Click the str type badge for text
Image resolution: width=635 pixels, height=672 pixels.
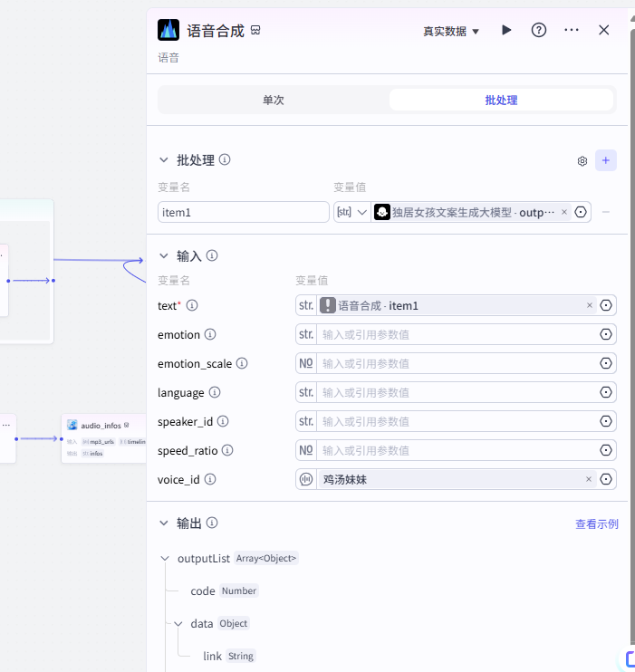306,305
